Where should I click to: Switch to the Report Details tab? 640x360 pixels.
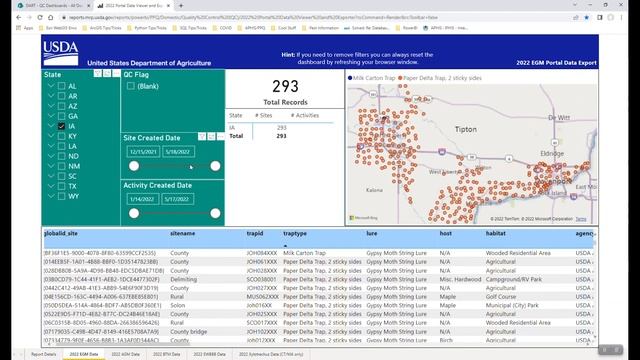click(44, 354)
